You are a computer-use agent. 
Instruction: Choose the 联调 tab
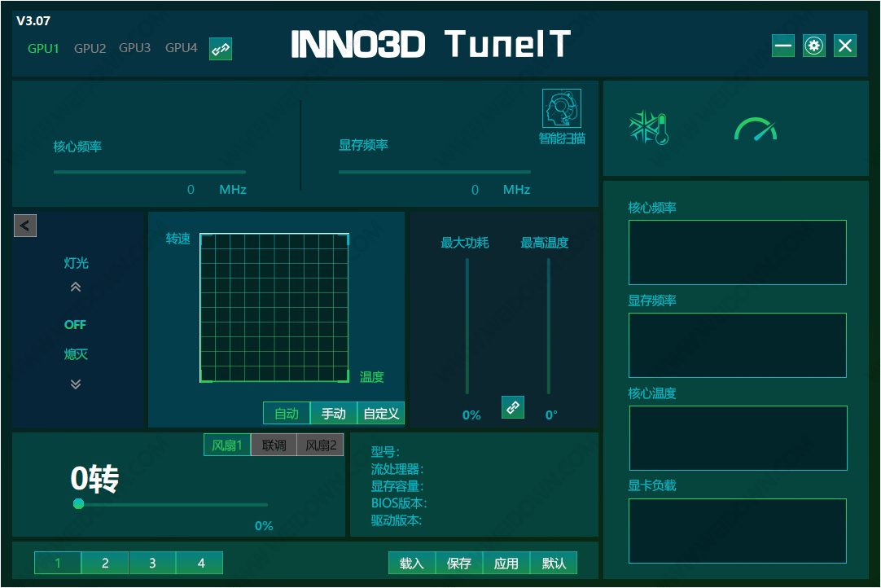274,445
